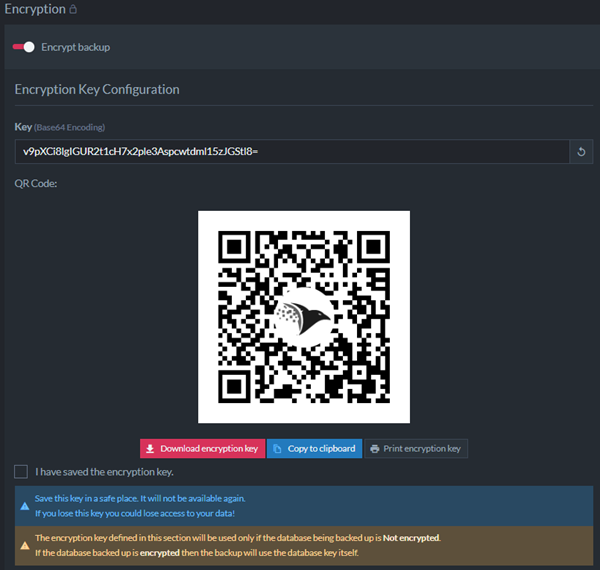
Task: Click the If you lose this key warning line
Action: pyautogui.click(x=135, y=513)
